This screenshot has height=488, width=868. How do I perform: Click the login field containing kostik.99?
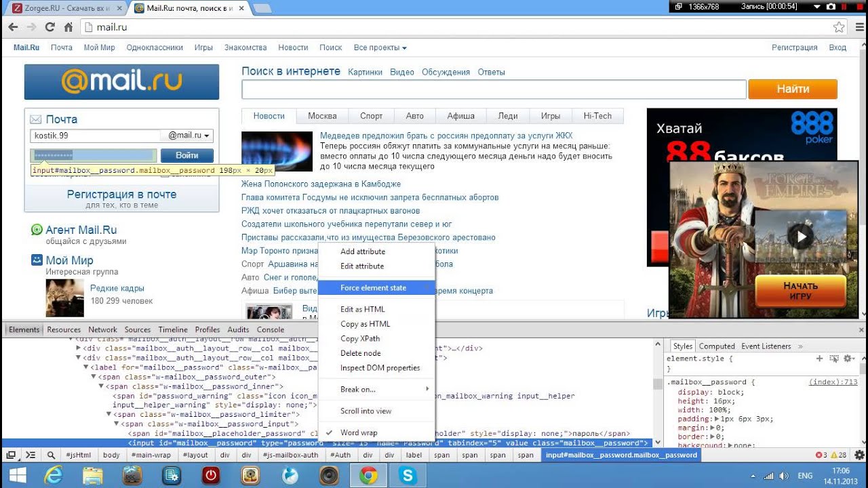(x=96, y=136)
